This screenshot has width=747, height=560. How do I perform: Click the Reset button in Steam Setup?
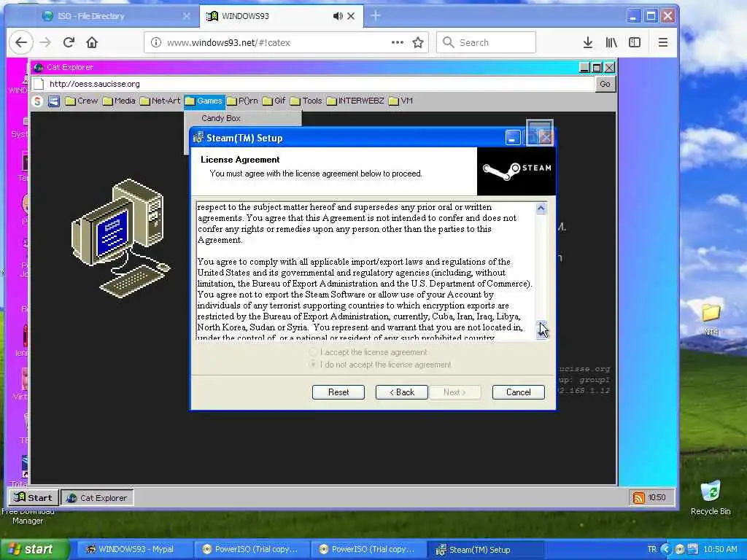pos(338,392)
